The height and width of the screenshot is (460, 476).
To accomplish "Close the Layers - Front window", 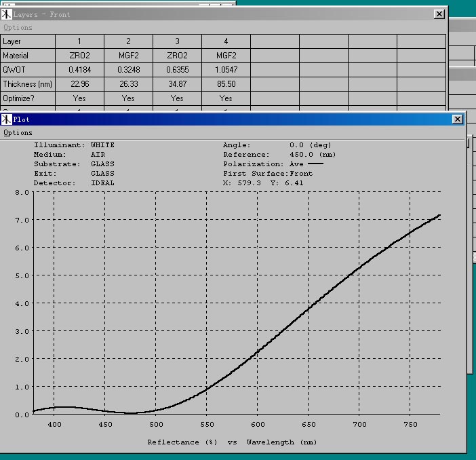I will (x=439, y=14).
